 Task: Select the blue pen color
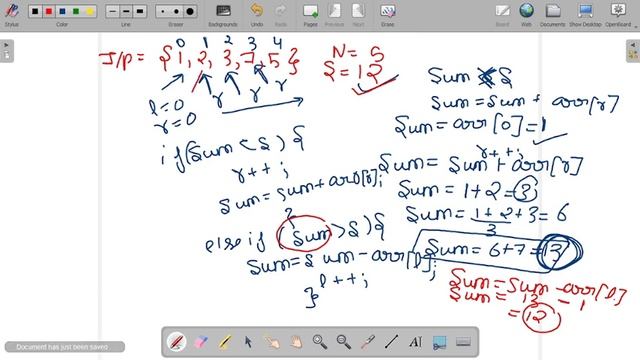coord(62,11)
